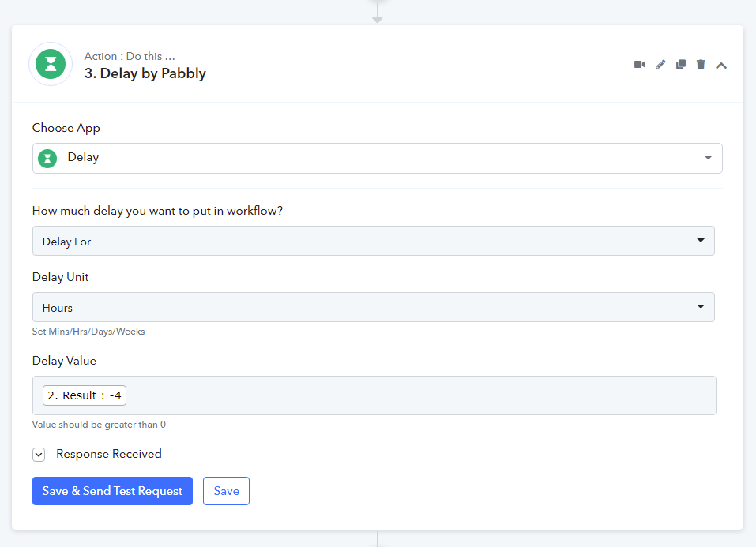Image resolution: width=756 pixels, height=547 pixels.
Task: Click the small hourglass icon in Choose App field
Action: (47, 159)
